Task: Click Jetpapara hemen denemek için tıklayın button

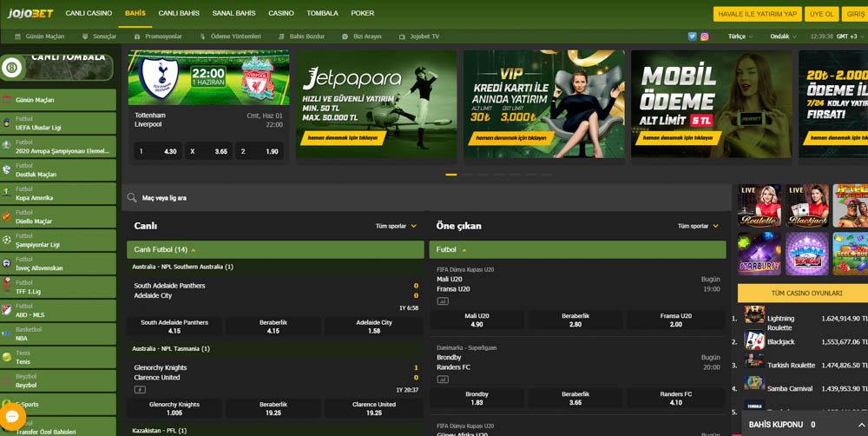Action: point(343,138)
